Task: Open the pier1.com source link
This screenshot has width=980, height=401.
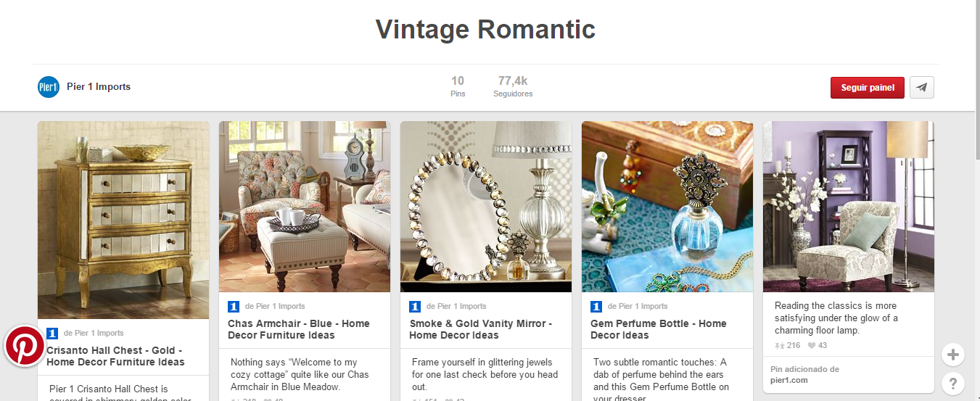Action: [x=788, y=380]
